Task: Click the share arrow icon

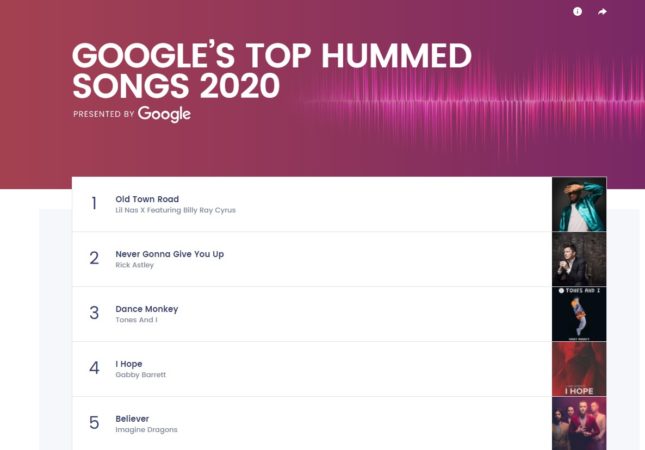Action: point(602,12)
